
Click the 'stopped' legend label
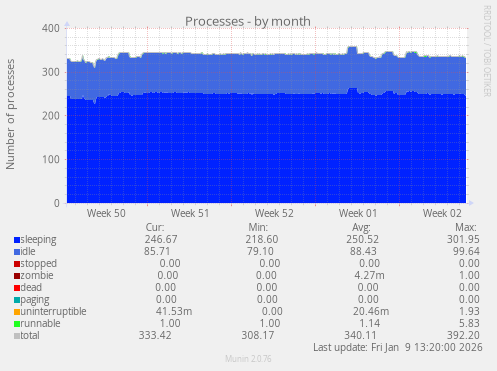pos(39,264)
